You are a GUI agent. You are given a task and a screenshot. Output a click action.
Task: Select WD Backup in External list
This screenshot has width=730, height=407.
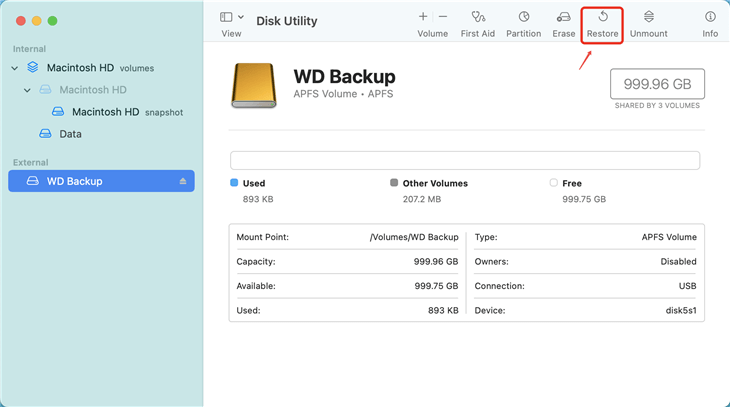coord(101,181)
